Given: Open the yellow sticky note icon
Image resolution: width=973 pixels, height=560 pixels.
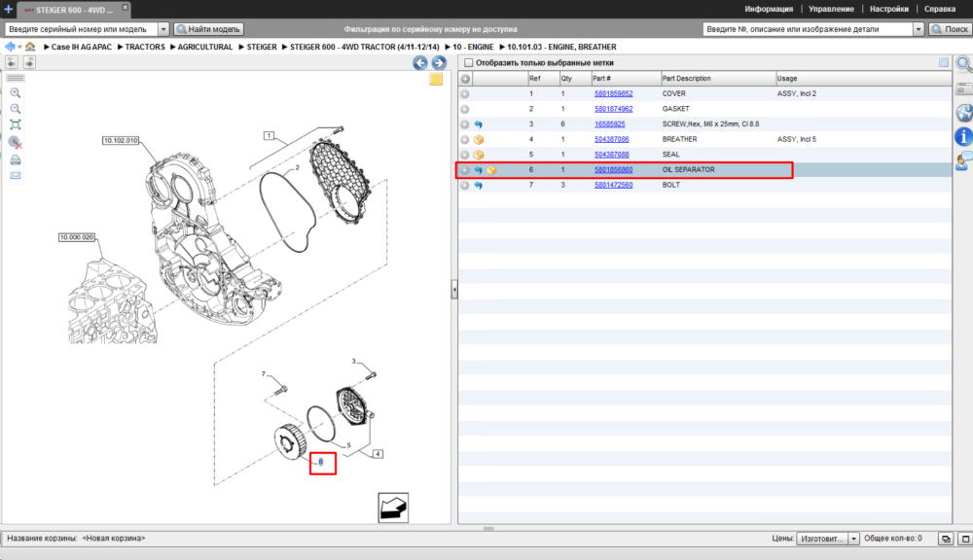Looking at the screenshot, I should coord(436,80).
